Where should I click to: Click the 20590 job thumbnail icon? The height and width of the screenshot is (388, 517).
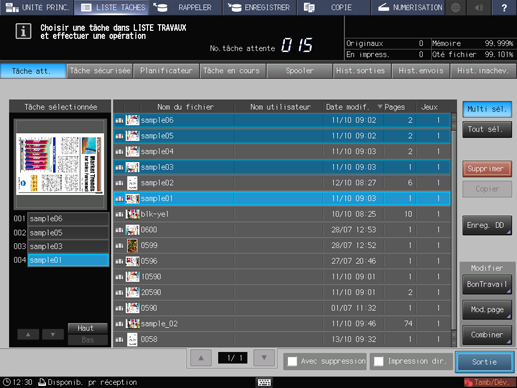click(x=132, y=292)
